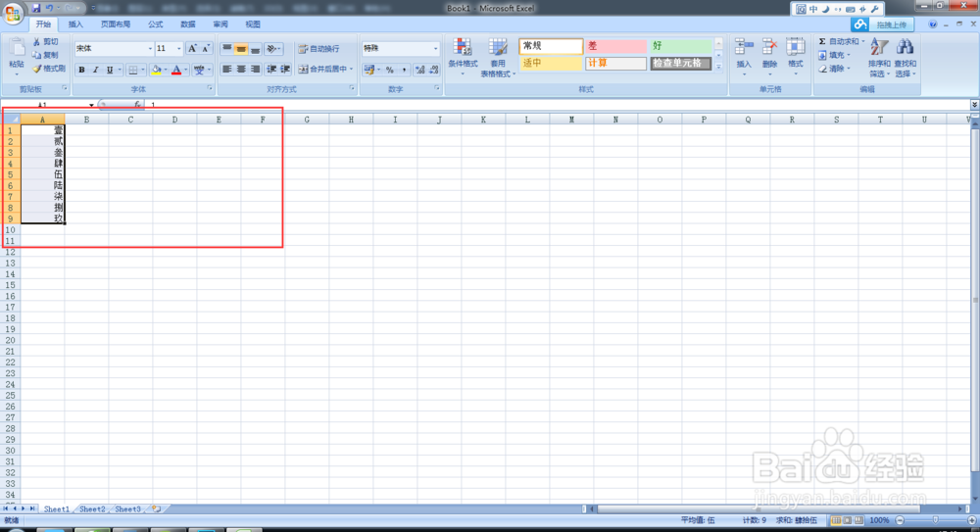Apply comma style number format
The image size is (980, 532).
pos(404,70)
